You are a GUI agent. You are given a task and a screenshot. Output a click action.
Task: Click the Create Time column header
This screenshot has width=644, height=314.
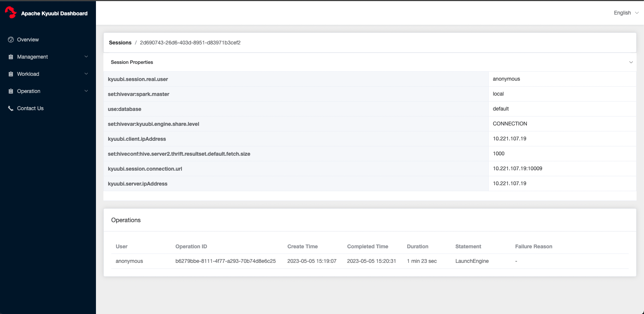click(x=302, y=246)
